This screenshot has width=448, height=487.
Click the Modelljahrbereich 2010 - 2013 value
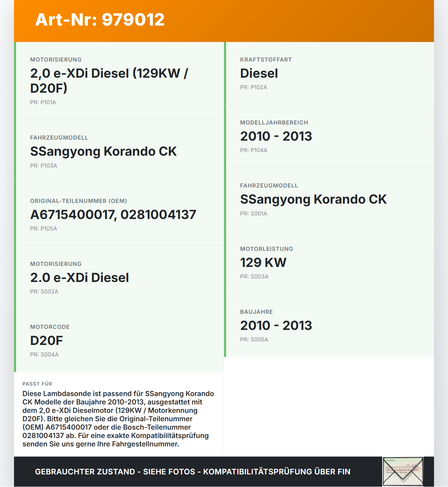[276, 136]
